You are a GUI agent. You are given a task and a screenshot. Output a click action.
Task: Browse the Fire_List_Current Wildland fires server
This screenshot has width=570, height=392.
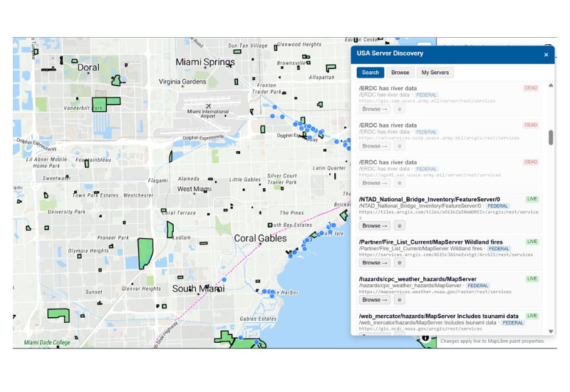375,263
